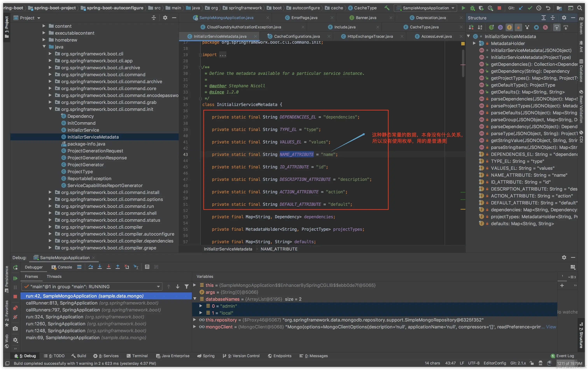588x370 pixels.
Task: Toggle the Show Non-Public lock filter
Action: coord(518,27)
